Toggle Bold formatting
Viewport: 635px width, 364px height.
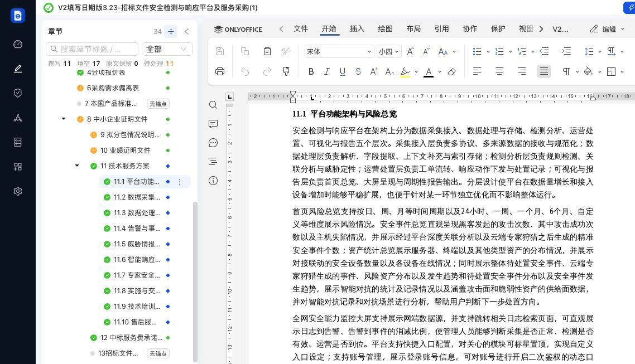311,71
